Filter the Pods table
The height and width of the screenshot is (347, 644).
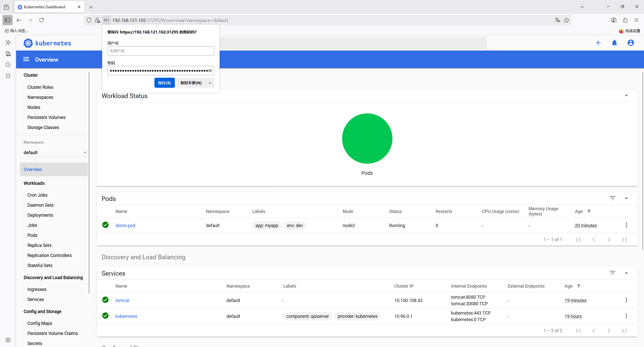(x=613, y=198)
